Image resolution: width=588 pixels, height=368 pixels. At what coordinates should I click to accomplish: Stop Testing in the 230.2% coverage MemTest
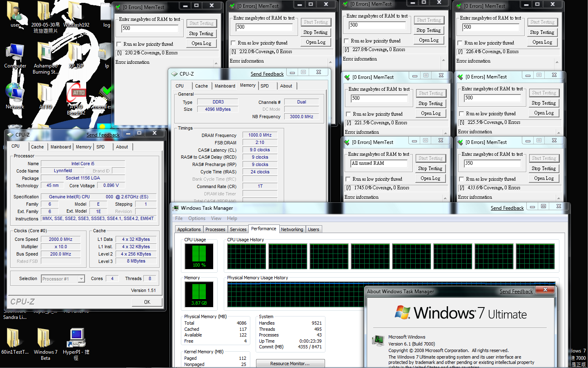point(201,34)
